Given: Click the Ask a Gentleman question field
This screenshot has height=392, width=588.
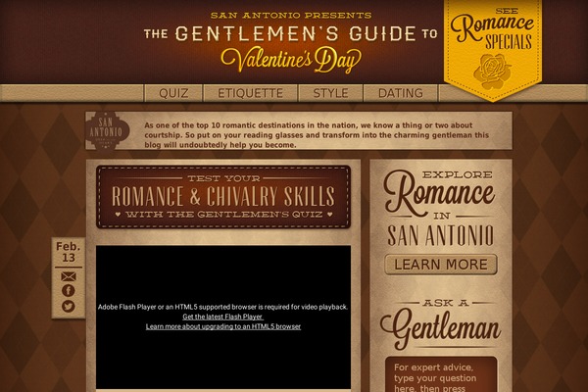Looking at the screenshot, I should (441, 374).
